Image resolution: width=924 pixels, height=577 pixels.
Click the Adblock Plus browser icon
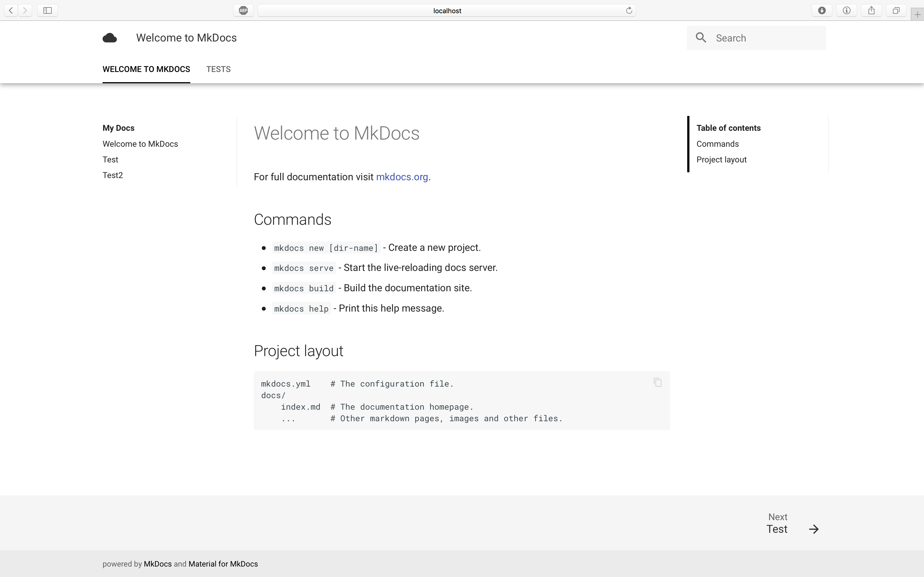[243, 10]
